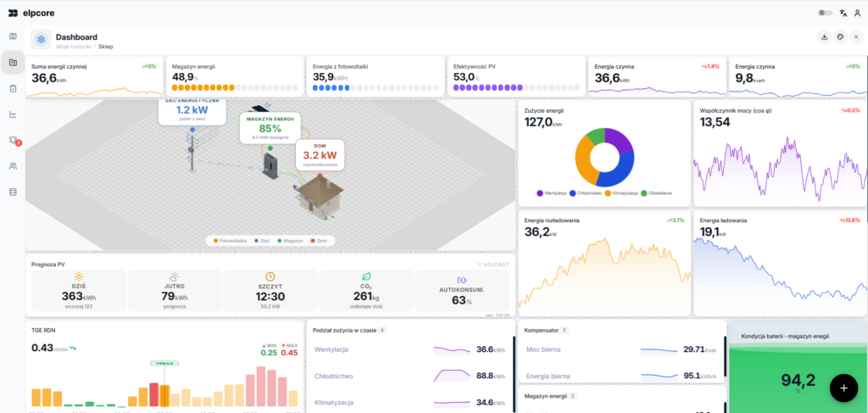Viewport: 868px width, 413px height.
Task: Open the clipboard tasks sidebar icon
Action: (13, 88)
